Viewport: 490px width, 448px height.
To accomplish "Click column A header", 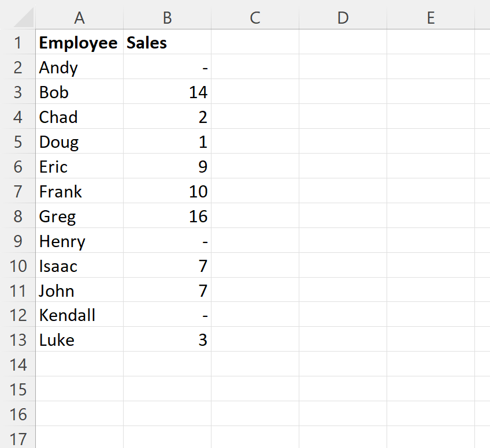I will [x=79, y=18].
